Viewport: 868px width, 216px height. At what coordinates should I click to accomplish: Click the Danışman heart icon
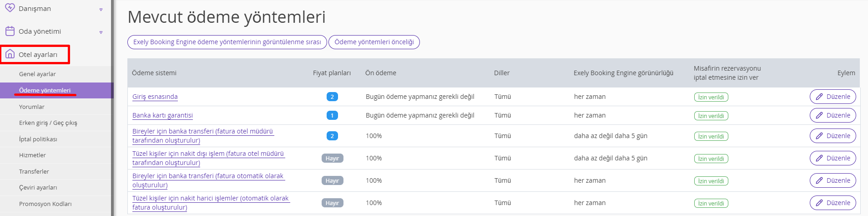click(10, 8)
